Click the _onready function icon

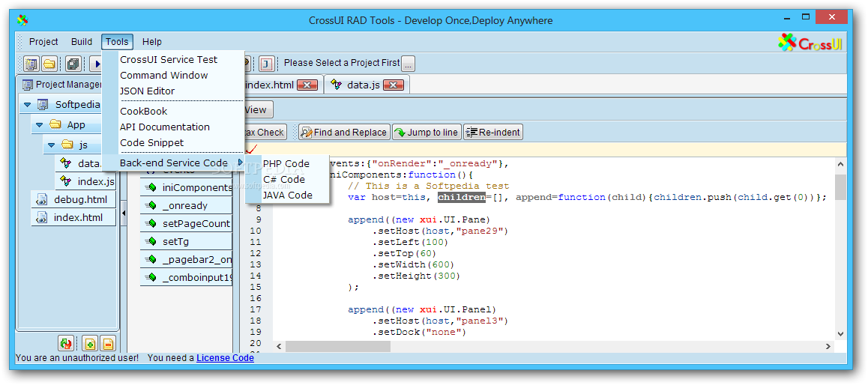(x=151, y=206)
